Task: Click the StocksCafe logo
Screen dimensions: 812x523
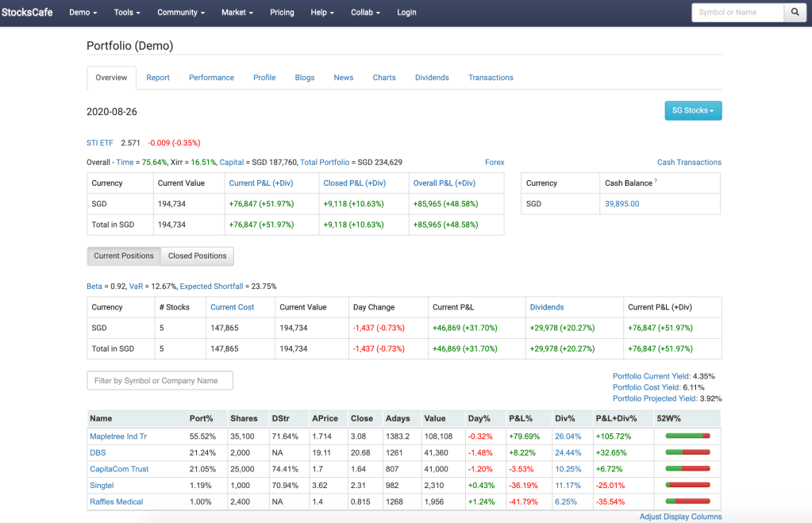Action: (27, 13)
